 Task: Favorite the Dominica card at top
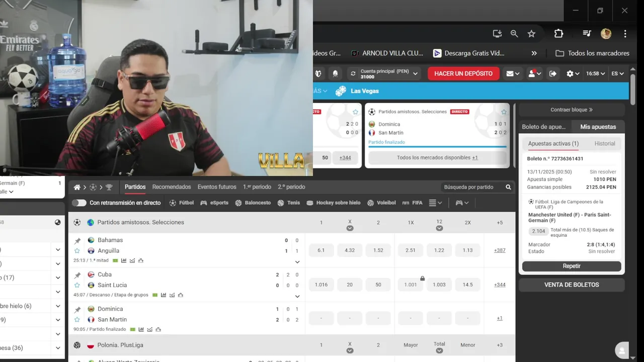click(504, 112)
